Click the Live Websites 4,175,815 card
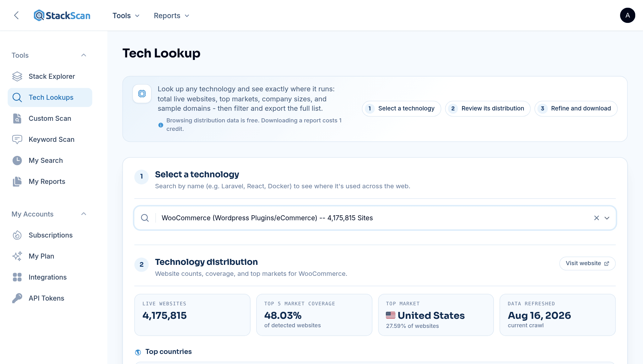 point(192,315)
